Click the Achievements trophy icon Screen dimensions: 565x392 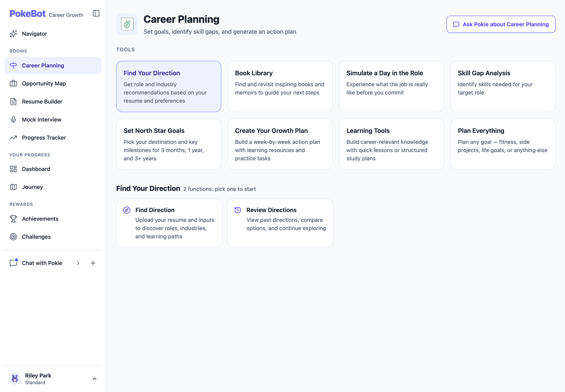(x=13, y=219)
